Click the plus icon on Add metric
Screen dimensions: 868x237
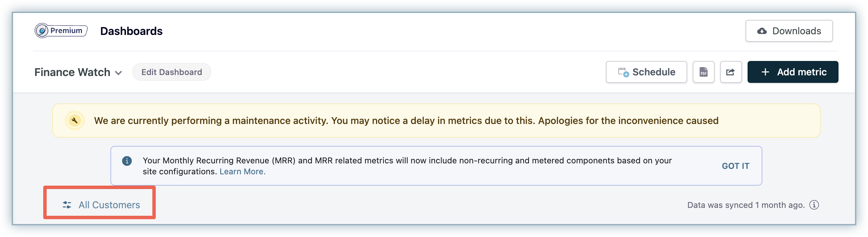coord(765,72)
